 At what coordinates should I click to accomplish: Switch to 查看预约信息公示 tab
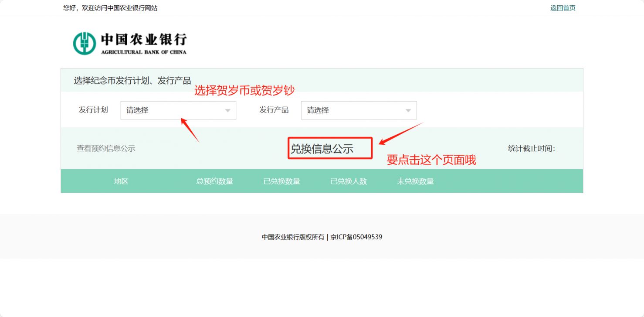106,148
